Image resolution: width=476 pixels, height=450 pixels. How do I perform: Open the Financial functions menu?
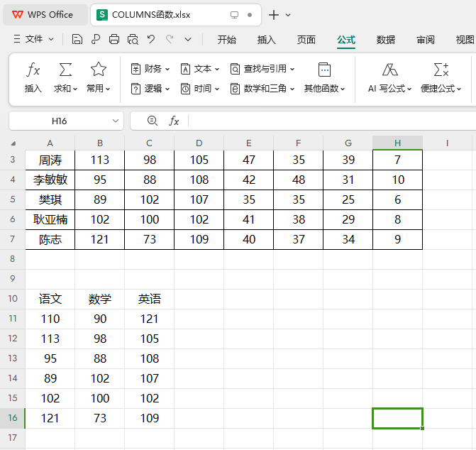tap(150, 69)
